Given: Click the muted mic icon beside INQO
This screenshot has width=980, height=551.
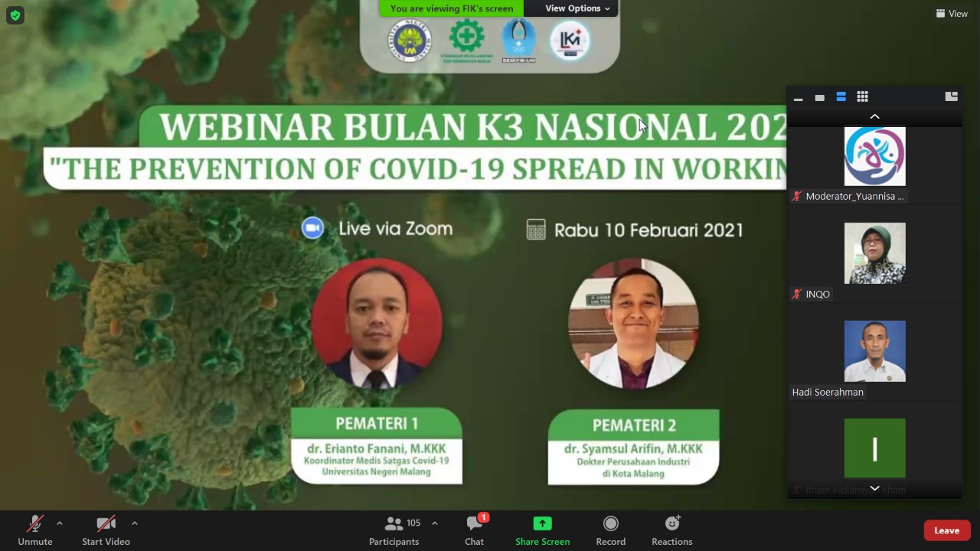Looking at the screenshot, I should point(797,294).
